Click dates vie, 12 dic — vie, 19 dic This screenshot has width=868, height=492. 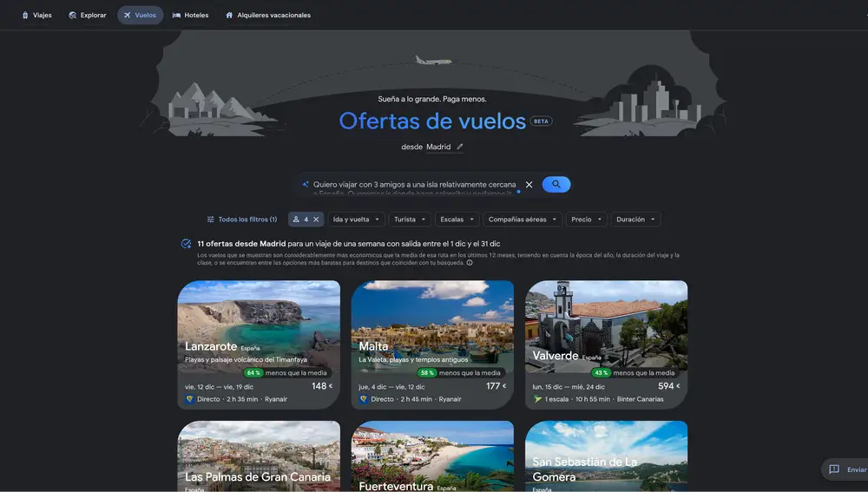219,387
